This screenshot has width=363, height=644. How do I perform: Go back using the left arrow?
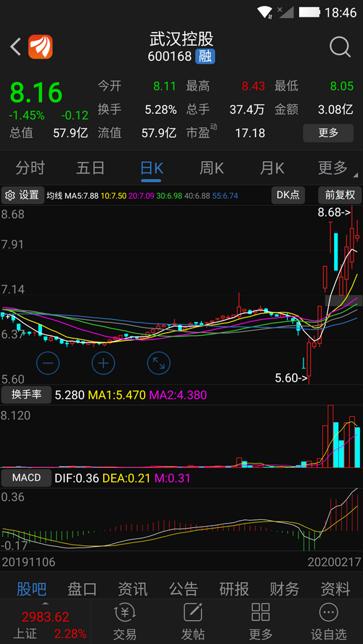point(16,46)
